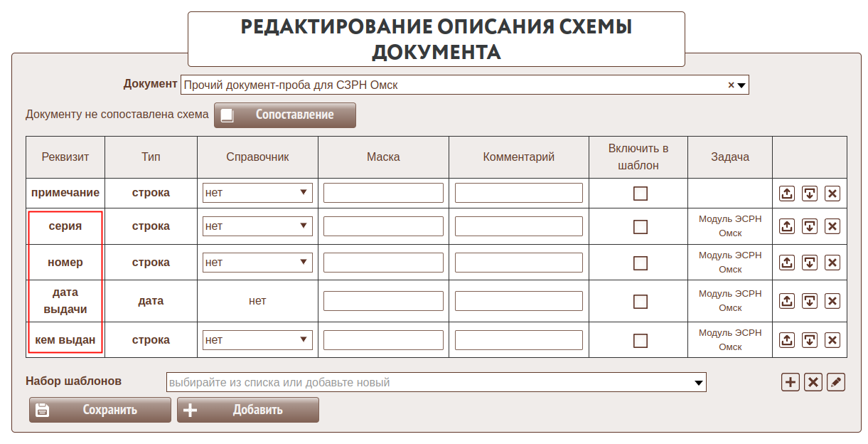Remove template set with X icon

click(813, 382)
